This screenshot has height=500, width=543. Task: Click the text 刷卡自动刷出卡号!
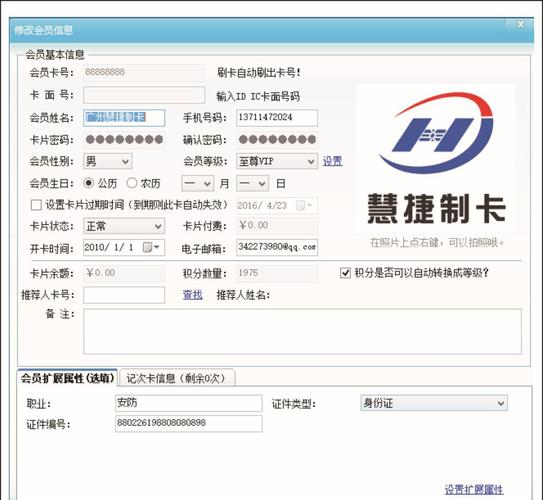point(259,73)
